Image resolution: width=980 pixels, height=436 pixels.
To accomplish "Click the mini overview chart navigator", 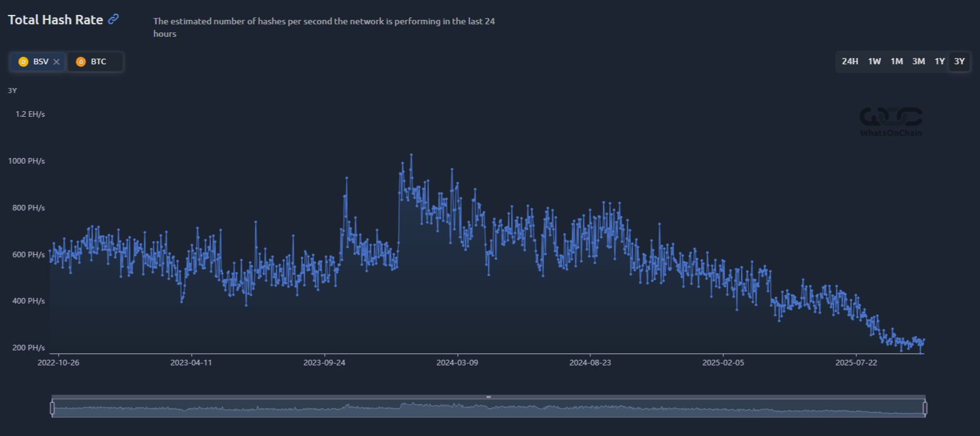I will (488, 409).
